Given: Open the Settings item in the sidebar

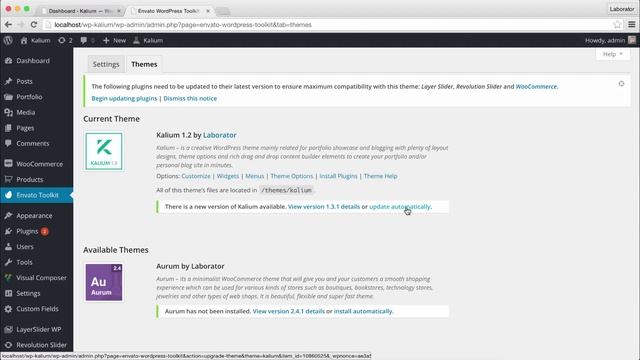Looking at the screenshot, I should tap(28, 293).
